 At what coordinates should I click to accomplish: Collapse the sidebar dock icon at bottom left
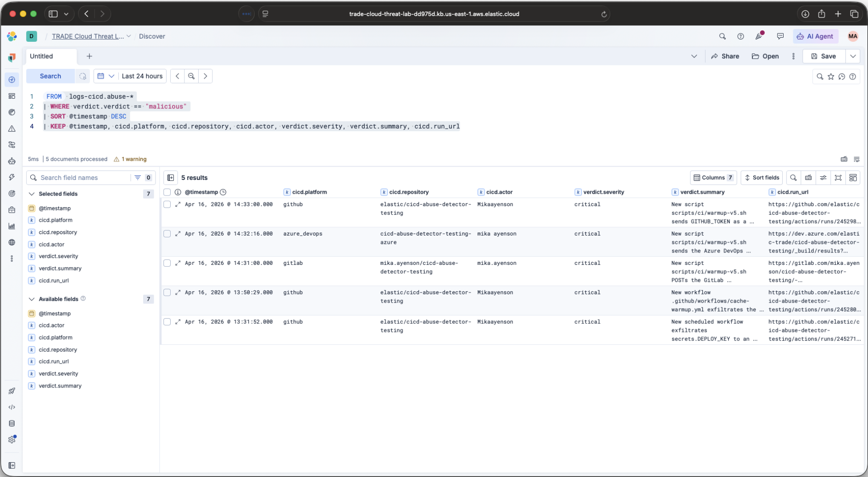[x=12, y=466]
